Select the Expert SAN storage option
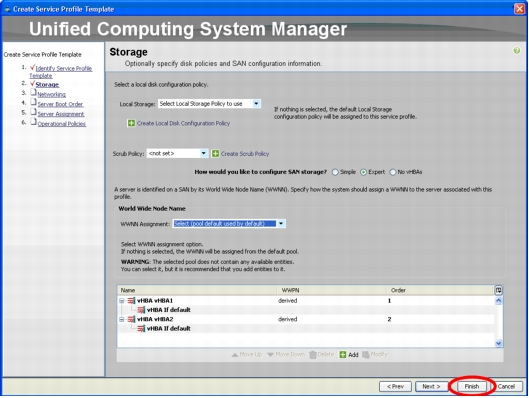This screenshot has height=398, width=529. click(363, 172)
